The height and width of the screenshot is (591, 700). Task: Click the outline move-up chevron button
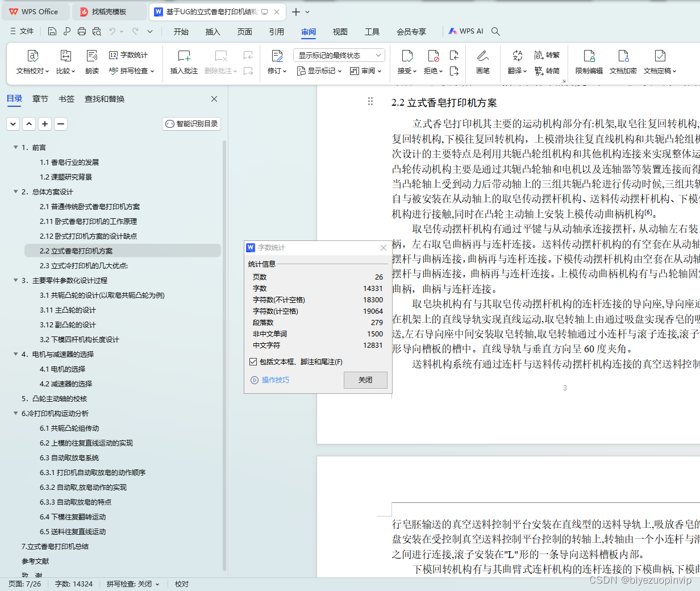[x=29, y=123]
